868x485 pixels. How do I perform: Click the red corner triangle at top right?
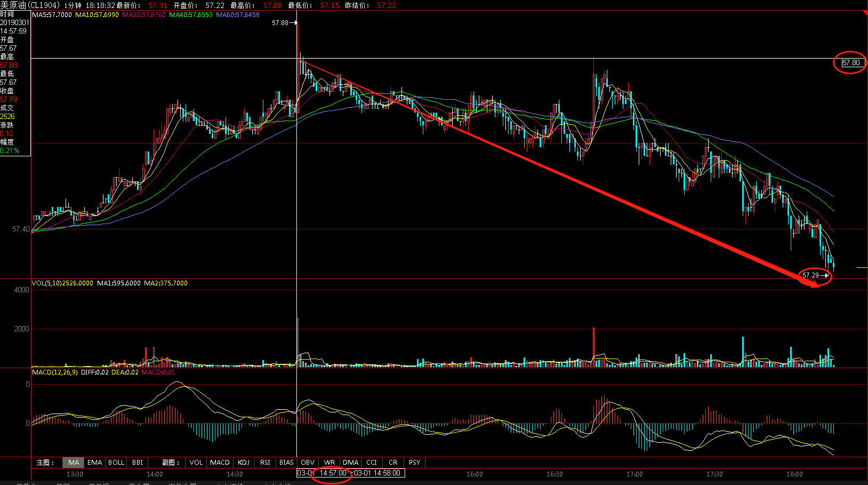(x=865, y=12)
